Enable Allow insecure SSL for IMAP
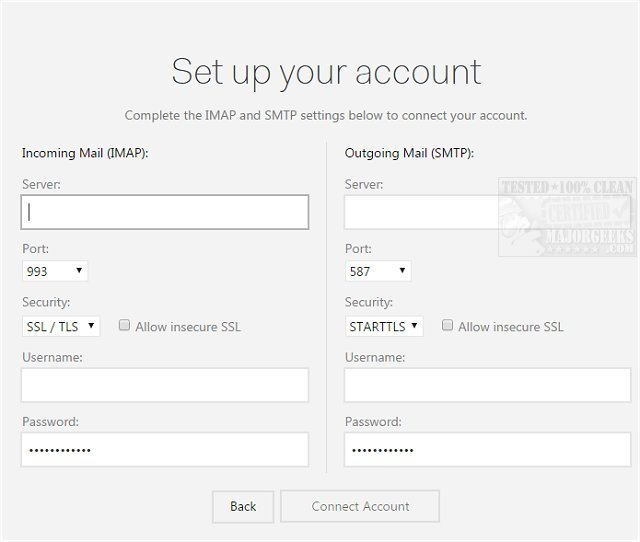The image size is (640, 542). 125,326
